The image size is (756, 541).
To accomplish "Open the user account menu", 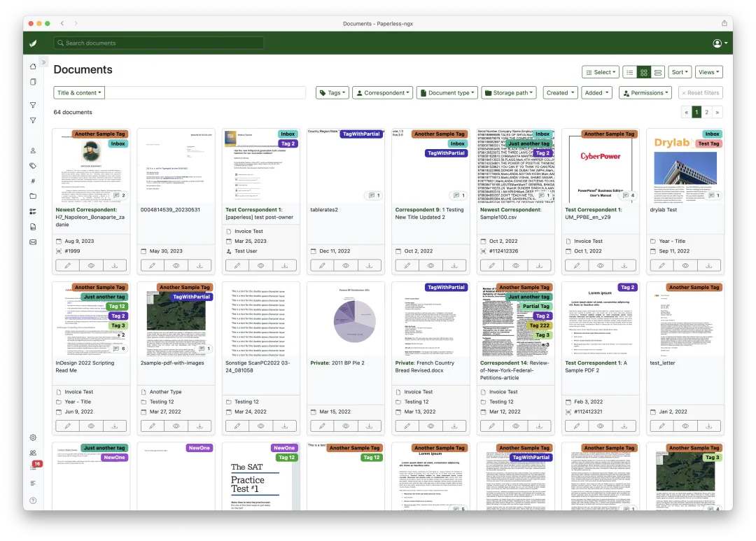I will pos(720,43).
